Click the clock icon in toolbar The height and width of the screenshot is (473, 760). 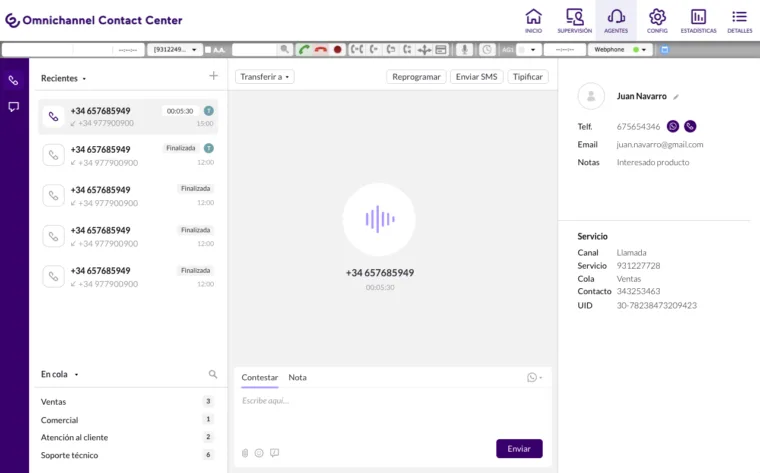tap(487, 49)
